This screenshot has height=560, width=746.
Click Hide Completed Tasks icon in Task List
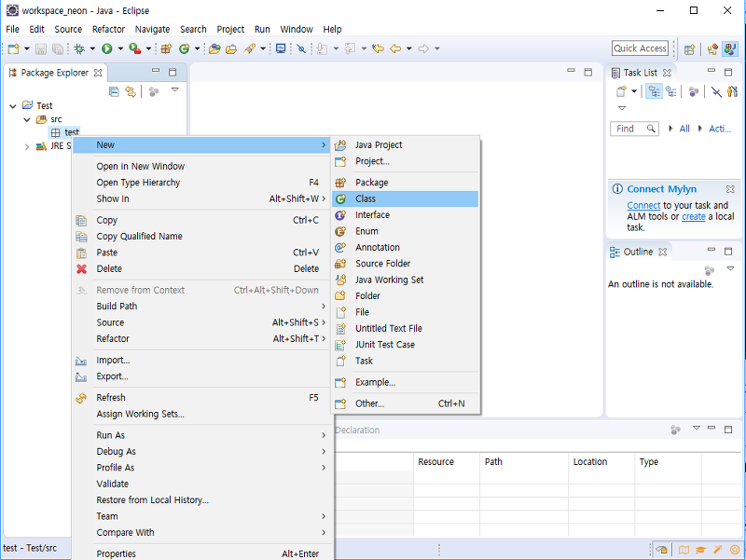(x=716, y=91)
